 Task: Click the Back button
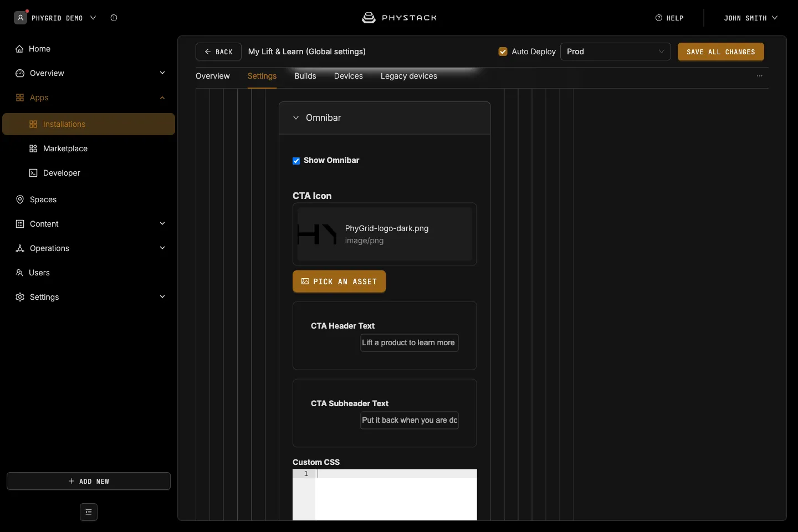point(218,52)
